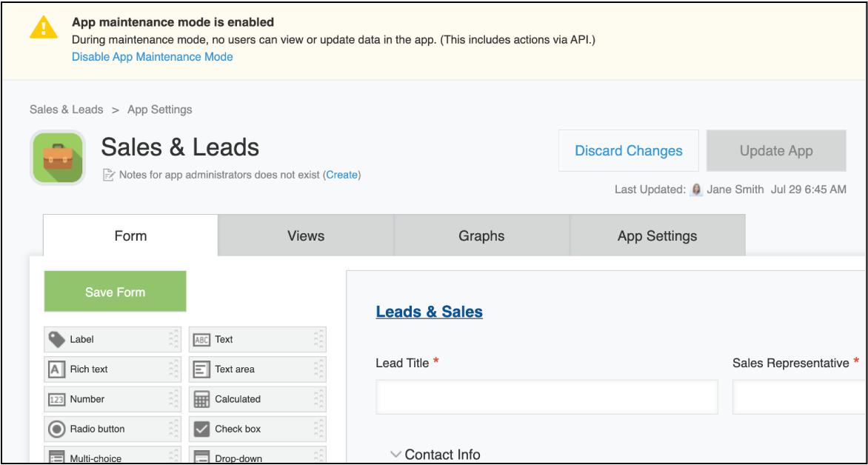Select the Check box field icon
This screenshot has width=868, height=465.
point(201,429)
